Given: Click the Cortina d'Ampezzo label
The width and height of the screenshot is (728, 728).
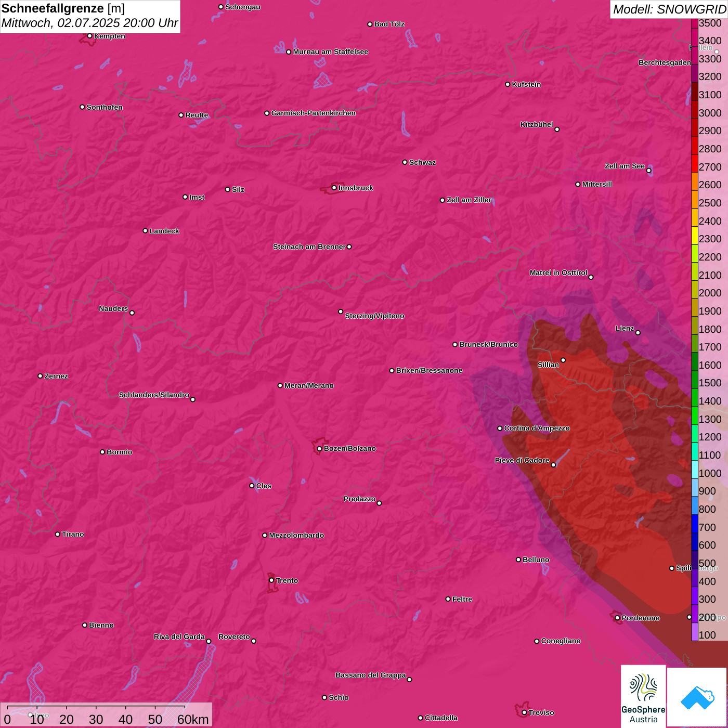Looking at the screenshot, I should coord(537,428).
